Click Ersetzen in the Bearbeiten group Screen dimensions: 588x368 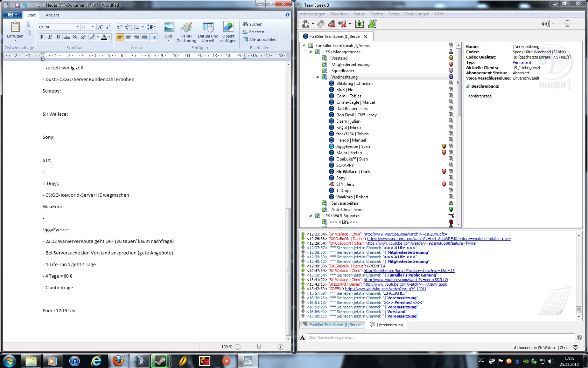point(253,32)
